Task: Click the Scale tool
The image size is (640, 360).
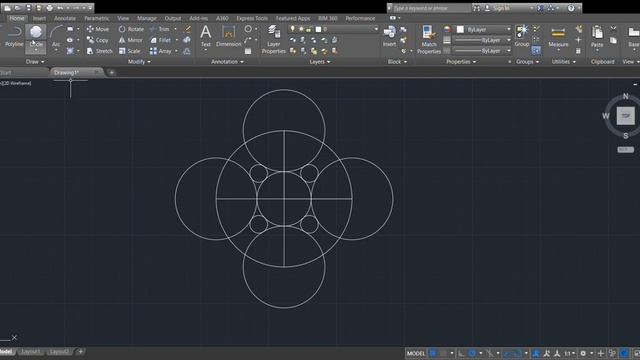Action: coord(129,51)
